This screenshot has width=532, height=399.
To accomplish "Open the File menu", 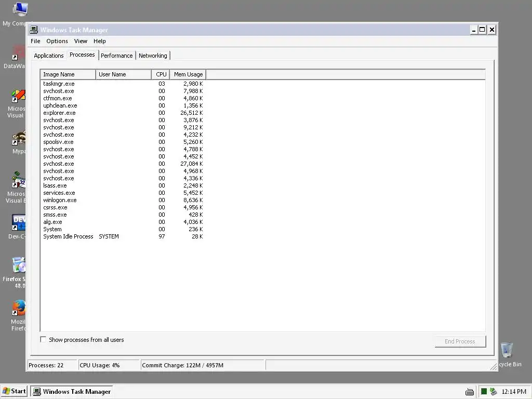I will tap(35, 41).
